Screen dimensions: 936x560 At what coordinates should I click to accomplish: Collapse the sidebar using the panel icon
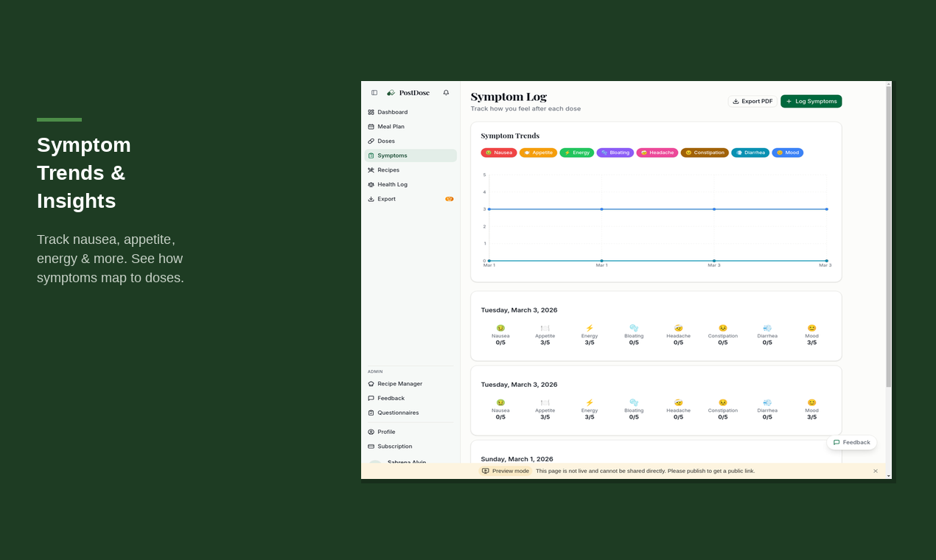point(374,93)
